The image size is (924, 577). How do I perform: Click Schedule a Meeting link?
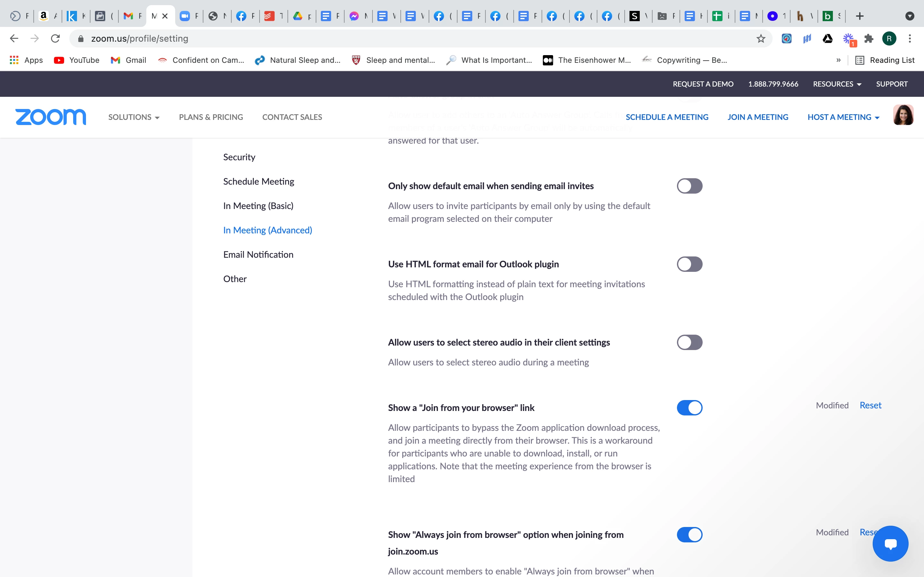pyautogui.click(x=667, y=117)
